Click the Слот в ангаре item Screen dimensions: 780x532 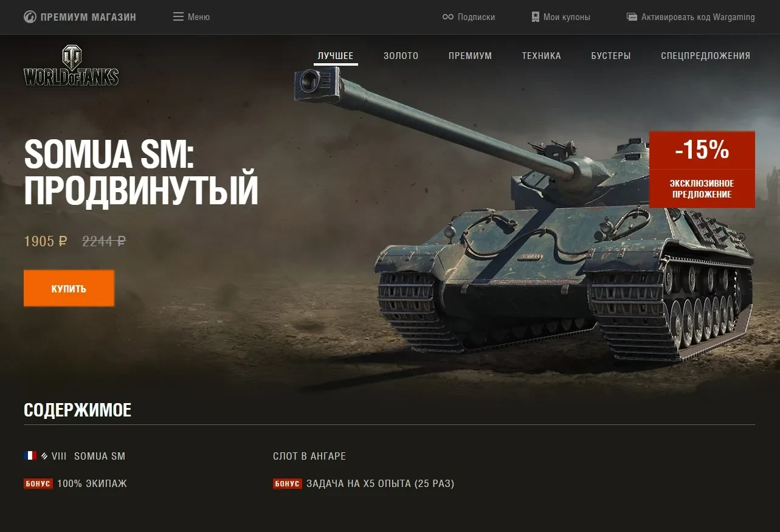click(x=309, y=456)
